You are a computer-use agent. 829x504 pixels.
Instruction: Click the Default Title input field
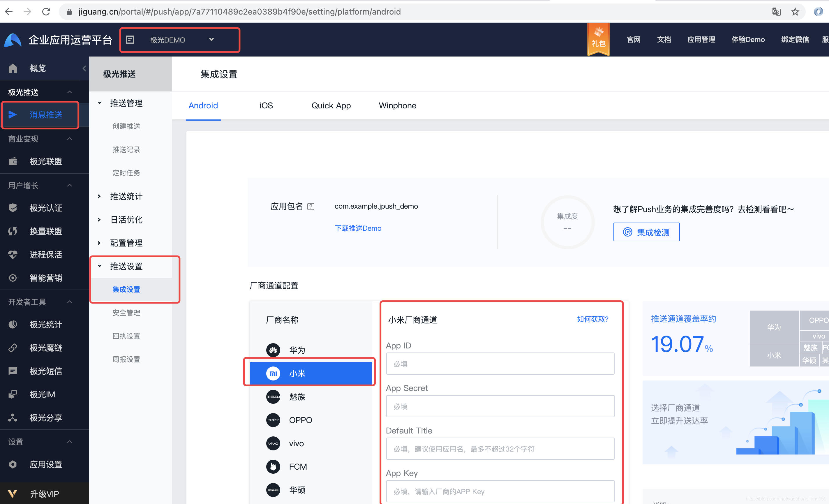click(x=500, y=449)
